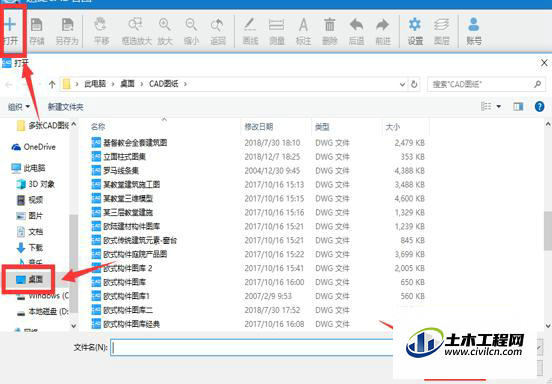Select file 罗马线条集
Viewport: 552px width, 384px height.
(115, 171)
